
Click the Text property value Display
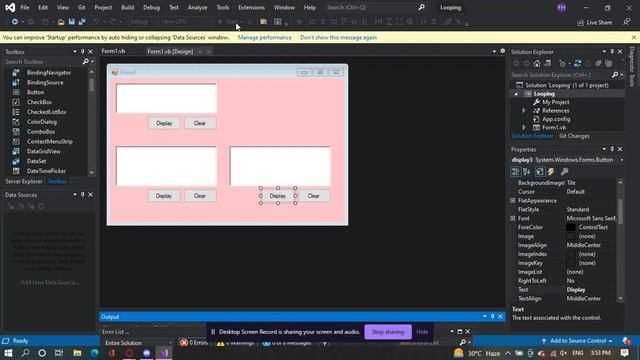[x=576, y=290]
